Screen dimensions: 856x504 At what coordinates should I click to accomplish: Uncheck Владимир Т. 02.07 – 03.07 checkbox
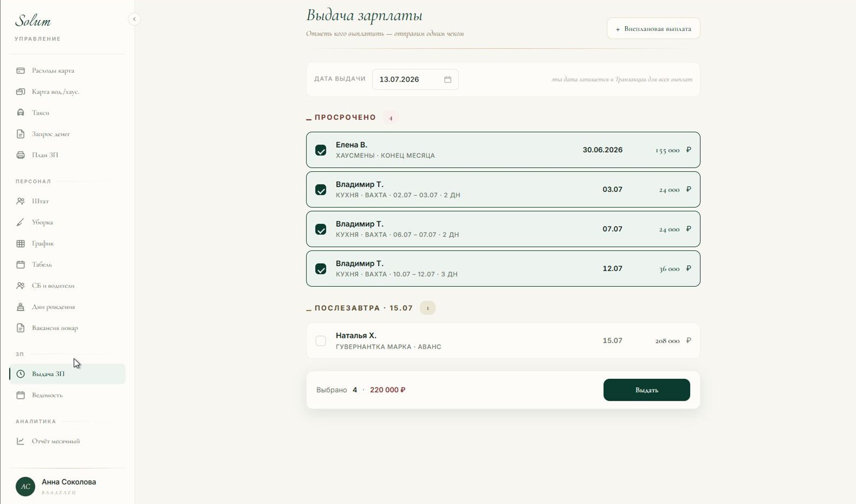(320, 190)
